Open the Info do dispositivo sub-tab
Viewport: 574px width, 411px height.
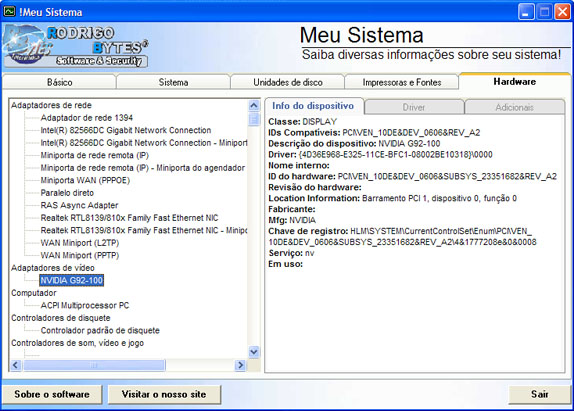pyautogui.click(x=313, y=106)
